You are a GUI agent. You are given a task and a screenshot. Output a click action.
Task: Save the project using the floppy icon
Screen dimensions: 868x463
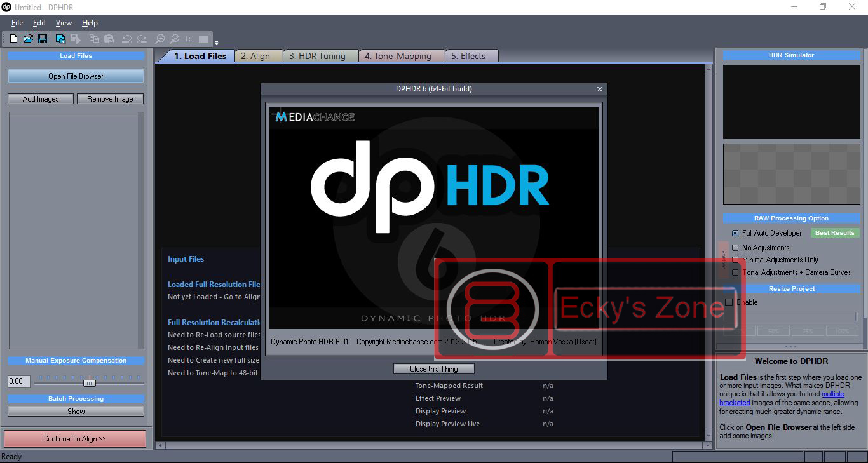(x=43, y=39)
